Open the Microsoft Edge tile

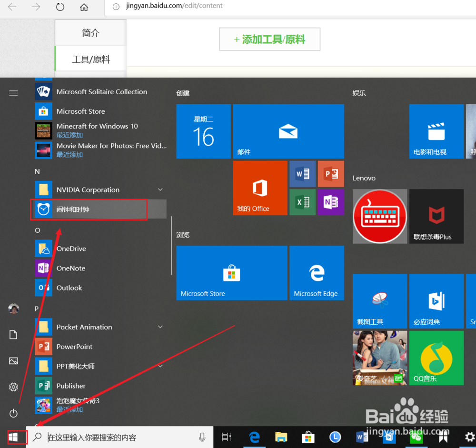317,273
